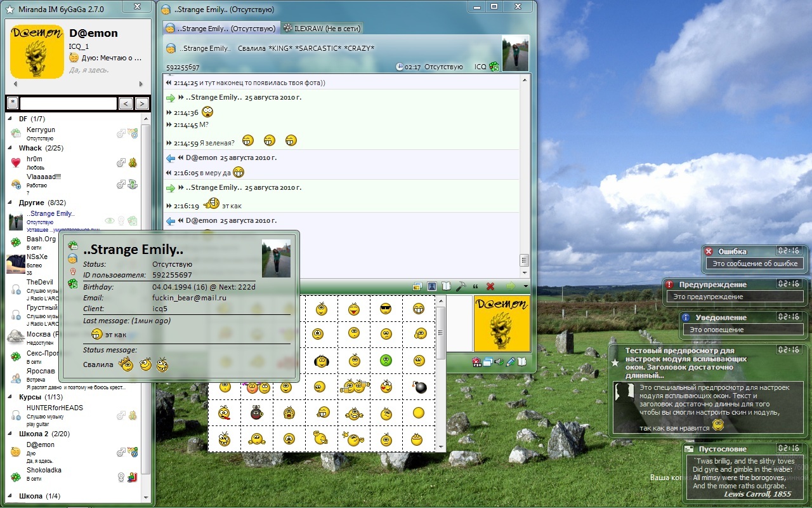Click the contact list search input field
This screenshot has height=508, width=812.
click(68, 104)
